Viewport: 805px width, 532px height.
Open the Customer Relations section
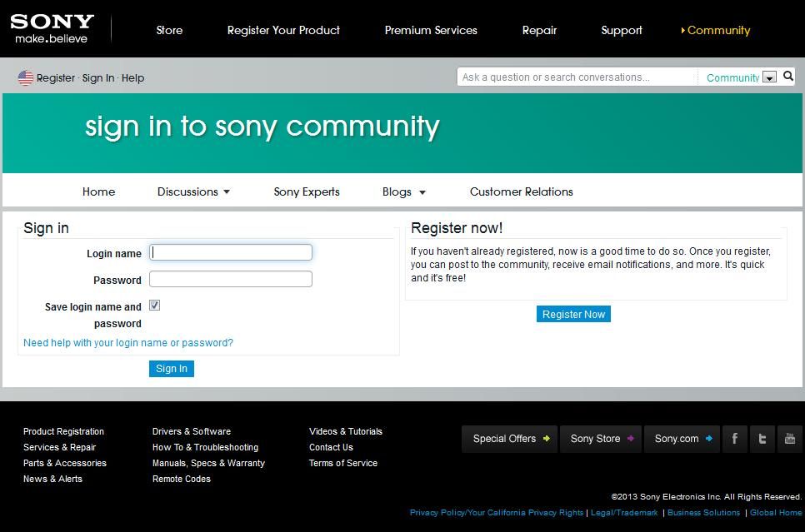(521, 191)
